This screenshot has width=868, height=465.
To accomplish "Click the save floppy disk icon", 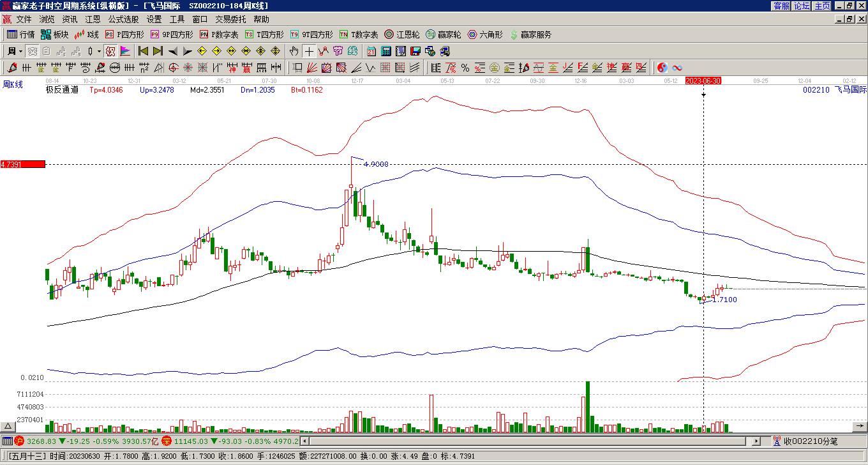I will pyautogui.click(x=415, y=51).
